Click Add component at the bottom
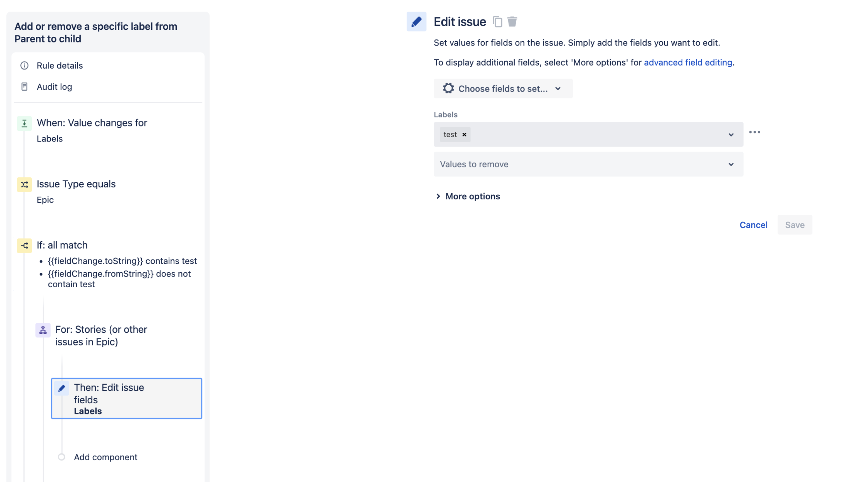 (x=106, y=457)
